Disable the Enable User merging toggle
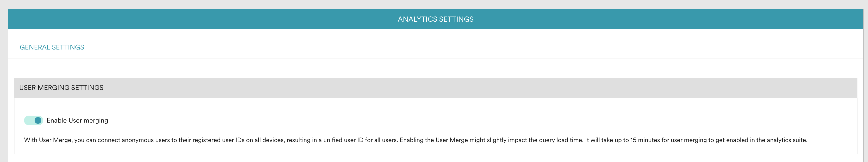The height and width of the screenshot is (162, 868). point(33,120)
